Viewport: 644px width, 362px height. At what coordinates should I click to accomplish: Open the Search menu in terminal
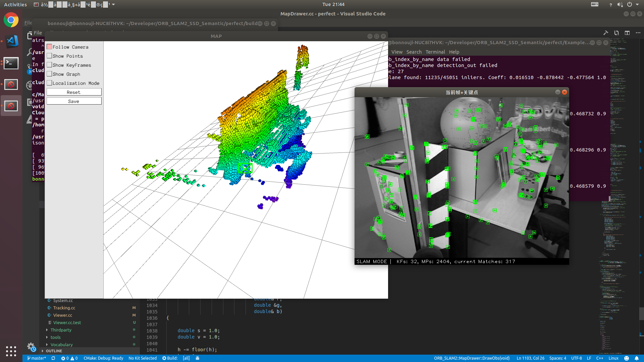tap(414, 52)
